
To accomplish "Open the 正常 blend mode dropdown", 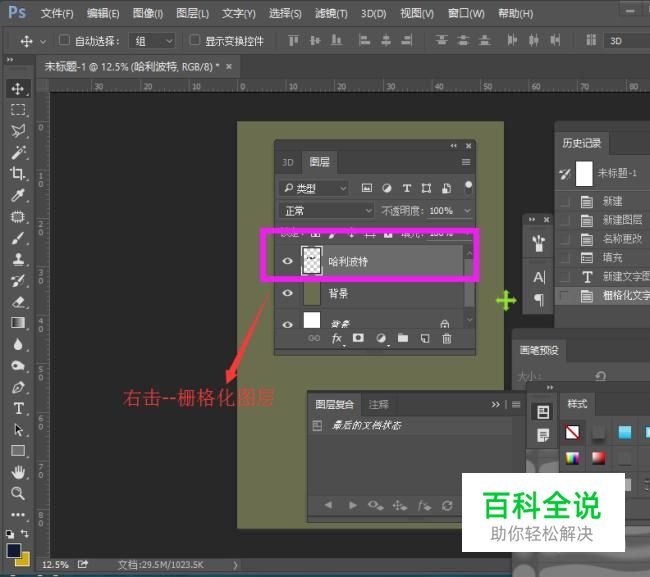I will [x=326, y=211].
